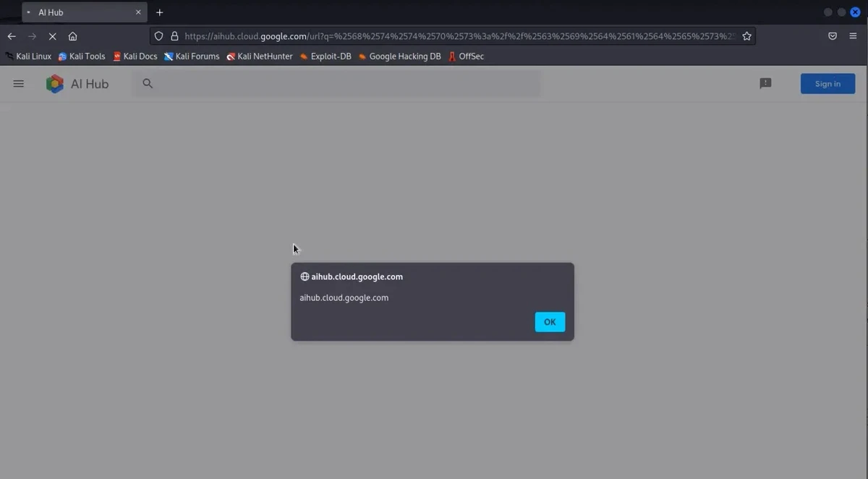The width and height of the screenshot is (868, 479).
Task: Bookmark this page with star icon
Action: coord(746,36)
